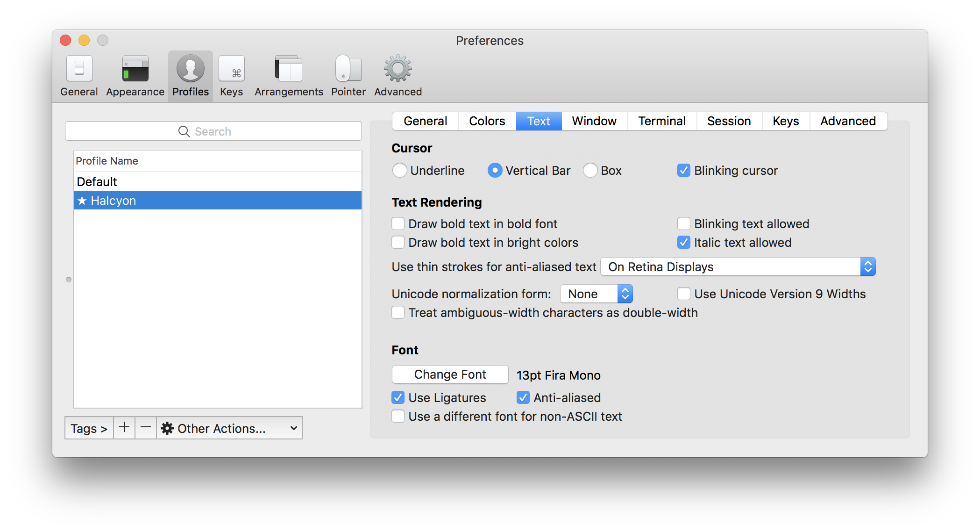Viewport: 980px width, 532px height.
Task: Click the profile Search field
Action: click(x=213, y=131)
